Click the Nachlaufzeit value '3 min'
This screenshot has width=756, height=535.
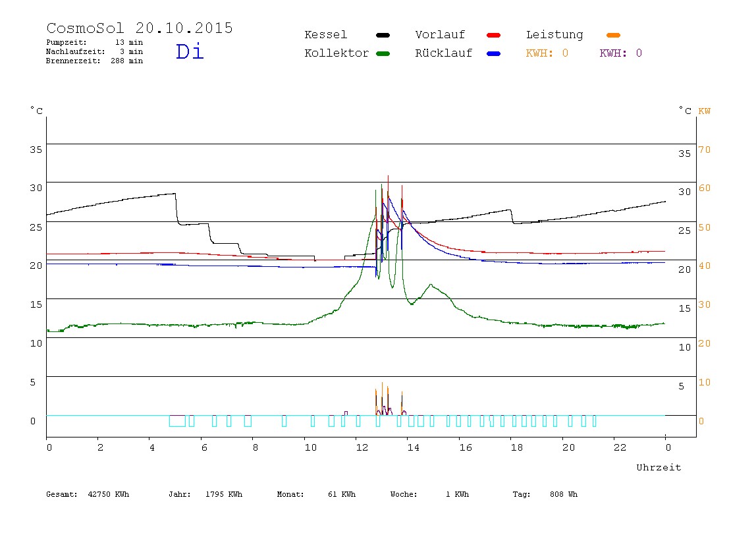pyautogui.click(x=132, y=51)
